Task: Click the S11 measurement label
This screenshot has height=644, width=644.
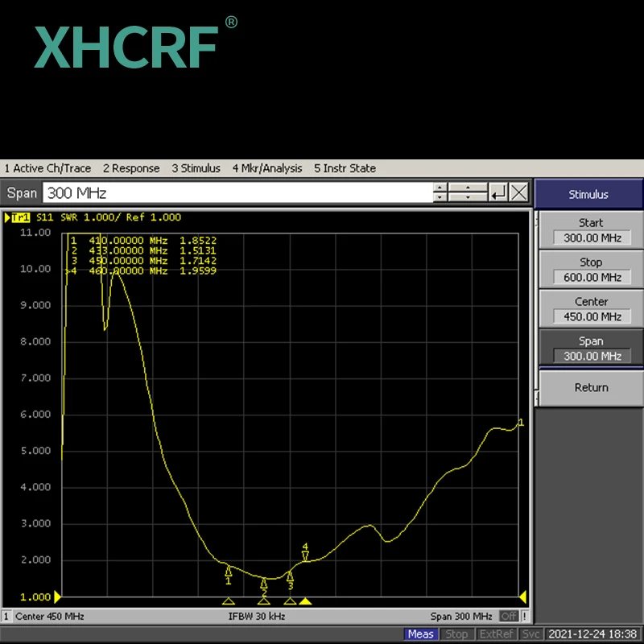Action: (x=45, y=217)
